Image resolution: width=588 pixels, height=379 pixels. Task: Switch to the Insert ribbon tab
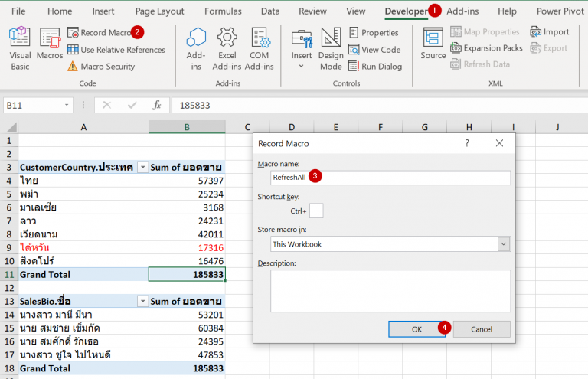(103, 11)
